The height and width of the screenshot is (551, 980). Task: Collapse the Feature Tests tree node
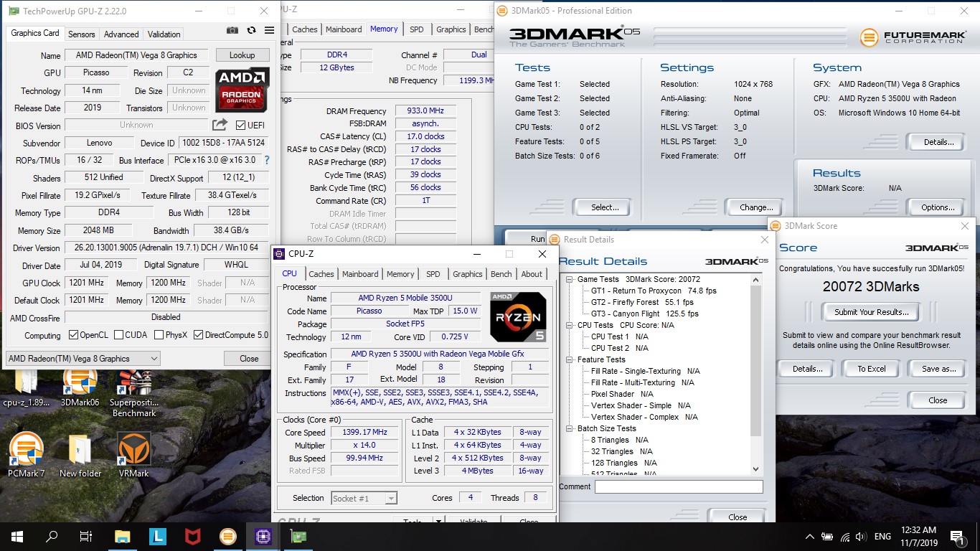click(x=570, y=359)
